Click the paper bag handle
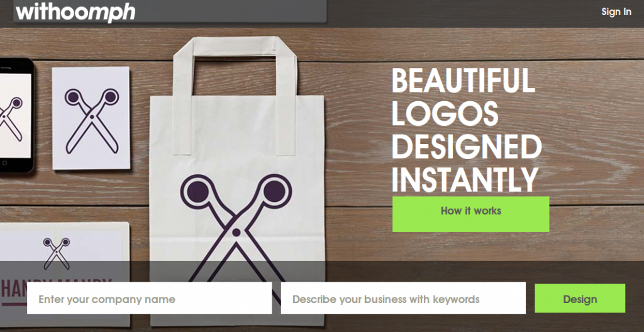644x332 pixels. click(235, 96)
